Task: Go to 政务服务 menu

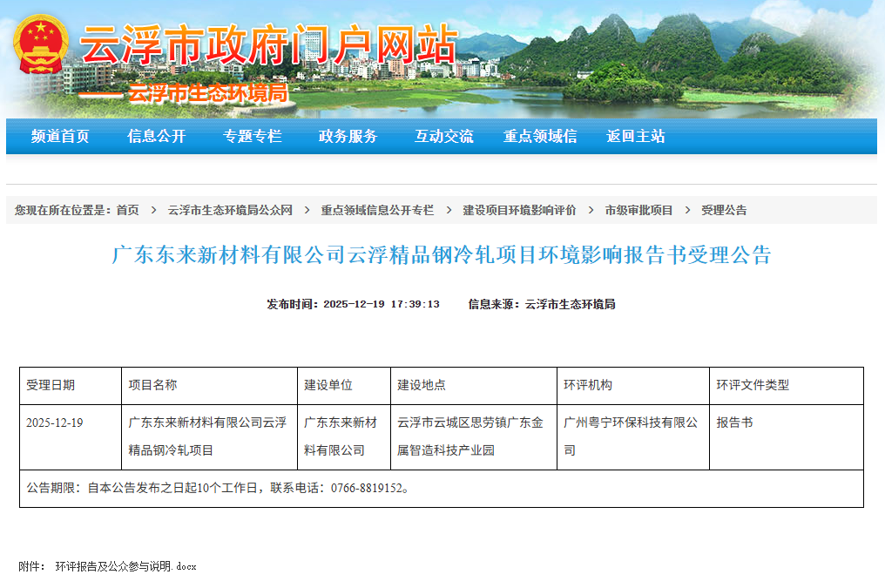Action: (348, 136)
